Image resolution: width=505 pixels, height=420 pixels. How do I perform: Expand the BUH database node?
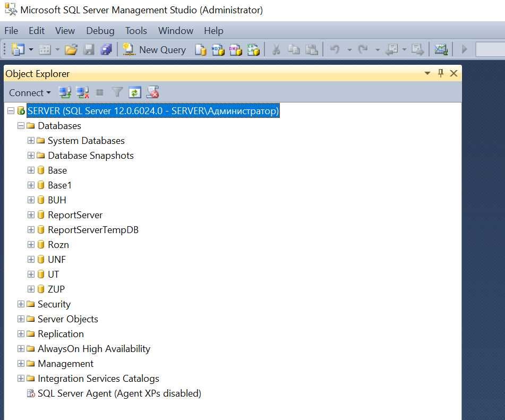[31, 200]
